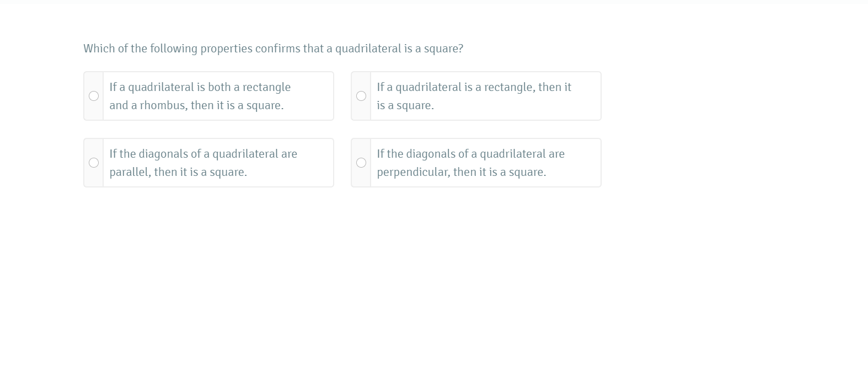Select the rectangle and rhombus answer radio button
The height and width of the screenshot is (370, 868).
(94, 96)
